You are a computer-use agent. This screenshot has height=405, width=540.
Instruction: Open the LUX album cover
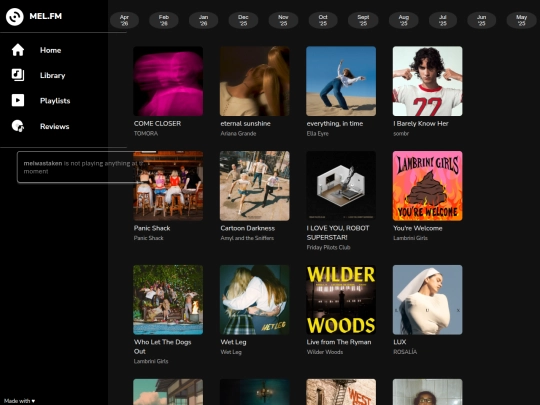tap(427, 300)
